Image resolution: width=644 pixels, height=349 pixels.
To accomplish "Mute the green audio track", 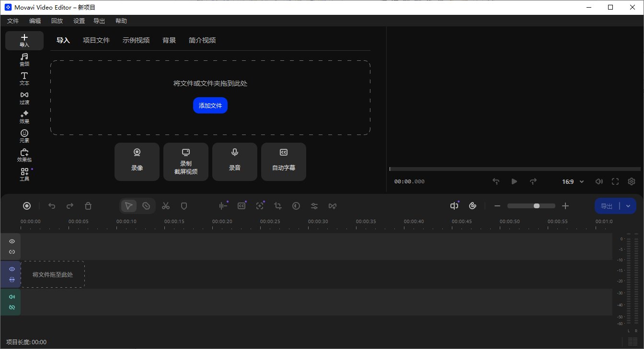I will click(x=12, y=297).
